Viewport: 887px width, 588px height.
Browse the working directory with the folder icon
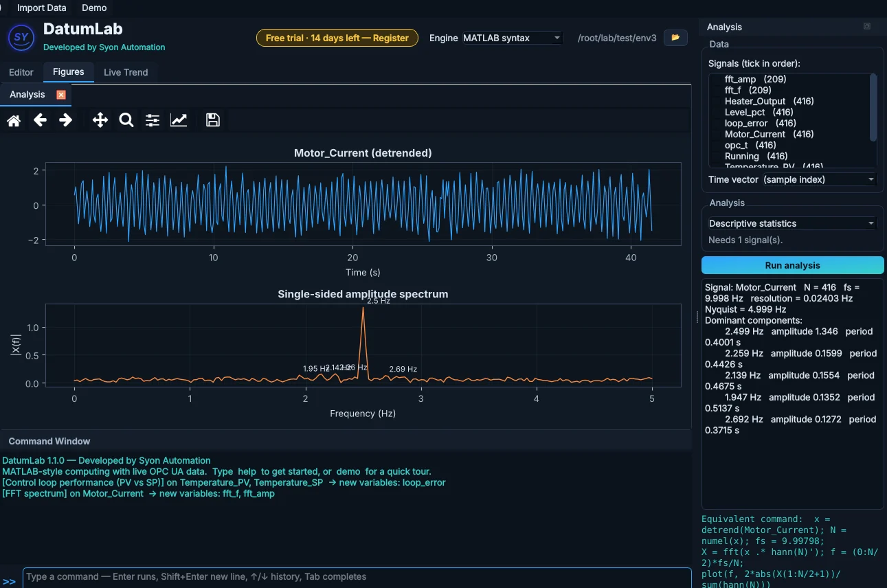pyautogui.click(x=675, y=38)
